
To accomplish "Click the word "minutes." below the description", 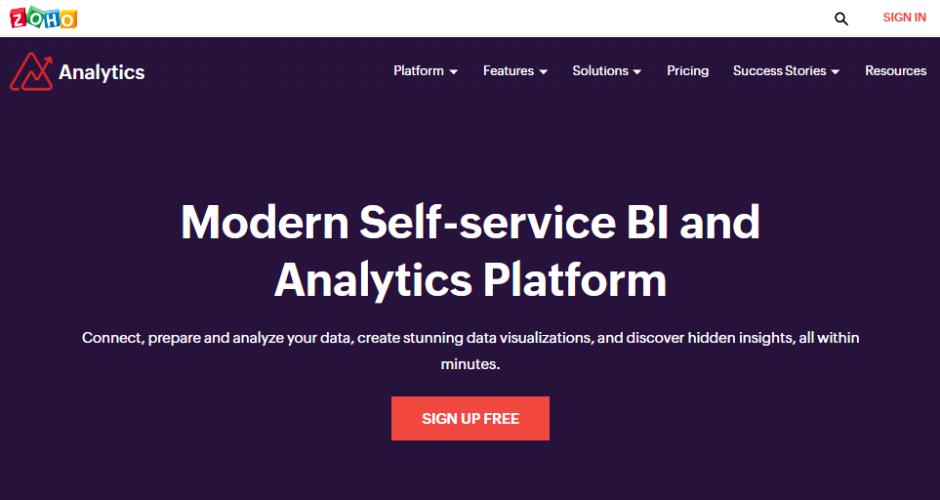I will click(470, 365).
